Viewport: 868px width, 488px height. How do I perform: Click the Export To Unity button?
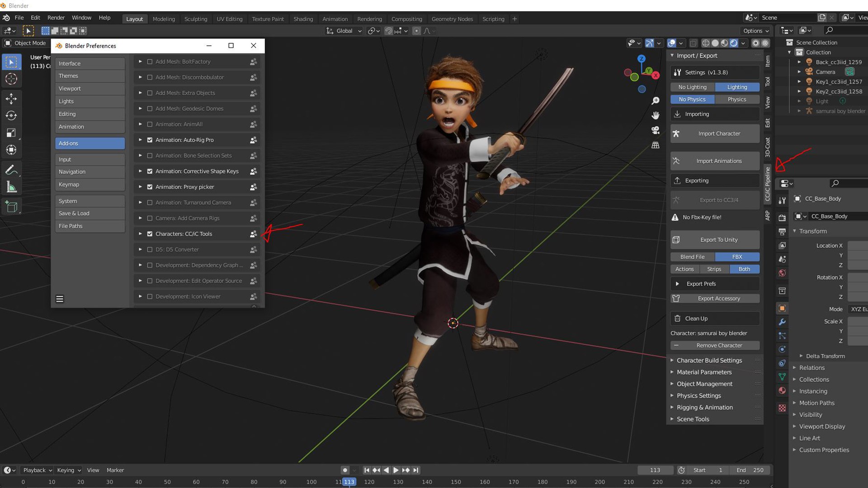[x=715, y=240]
